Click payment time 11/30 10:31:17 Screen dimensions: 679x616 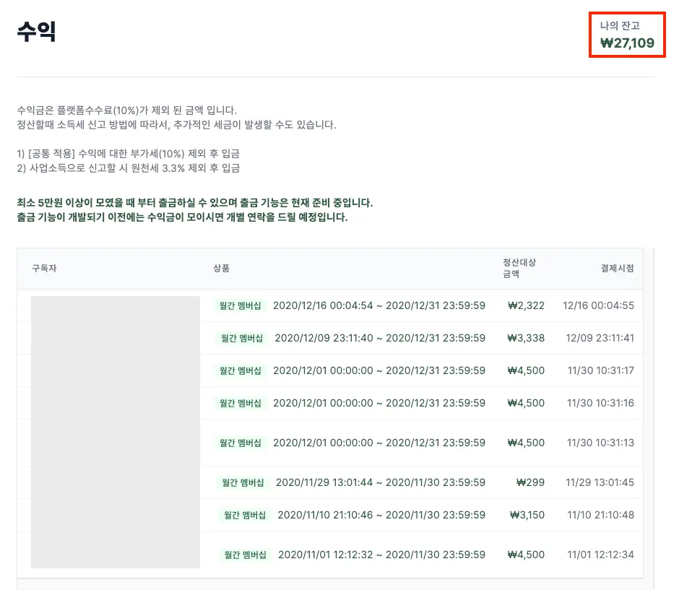click(600, 370)
